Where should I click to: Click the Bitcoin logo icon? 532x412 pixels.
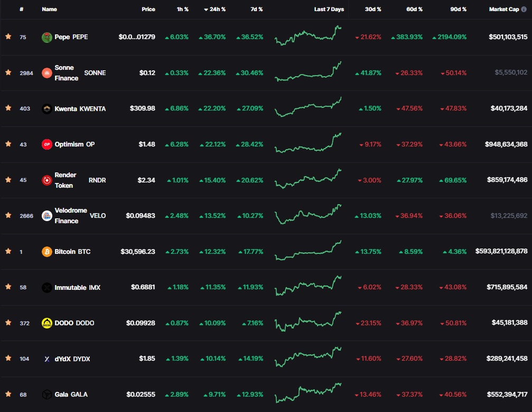47,252
